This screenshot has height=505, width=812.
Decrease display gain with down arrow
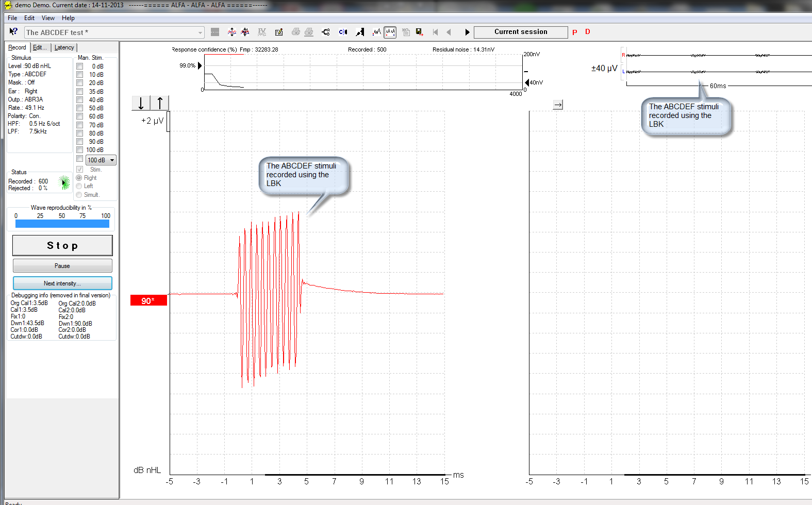coord(141,103)
